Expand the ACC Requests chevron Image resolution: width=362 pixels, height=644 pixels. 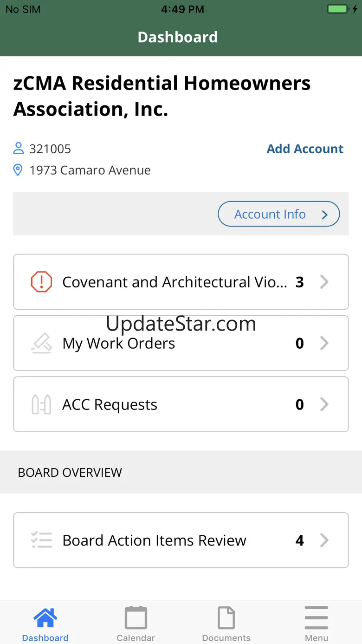coord(324,404)
